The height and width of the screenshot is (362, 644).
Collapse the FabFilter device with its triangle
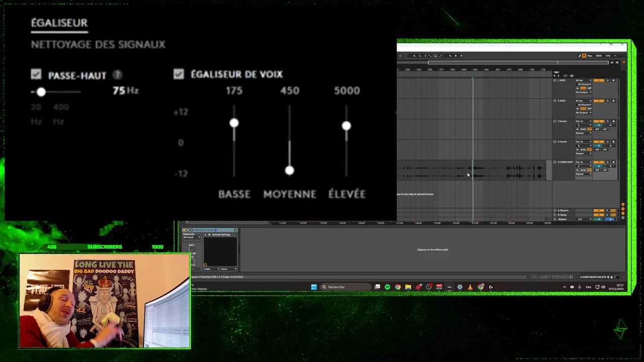188,230
